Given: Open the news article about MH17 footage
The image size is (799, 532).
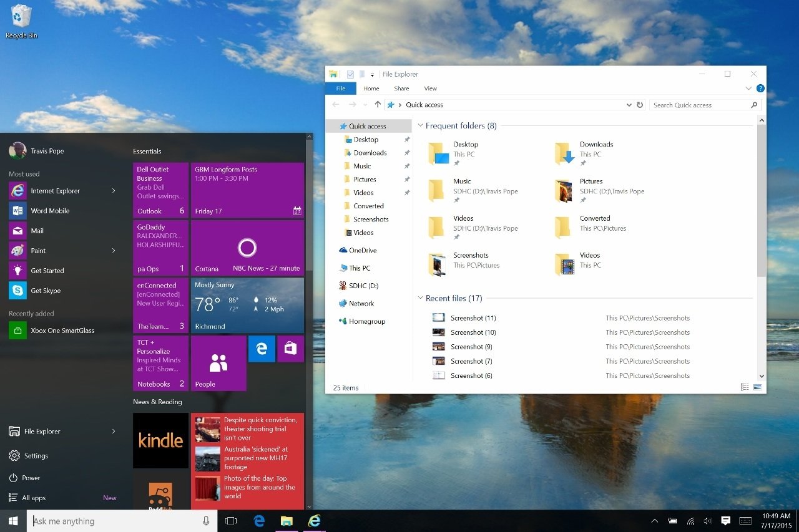Looking at the screenshot, I should point(248,458).
